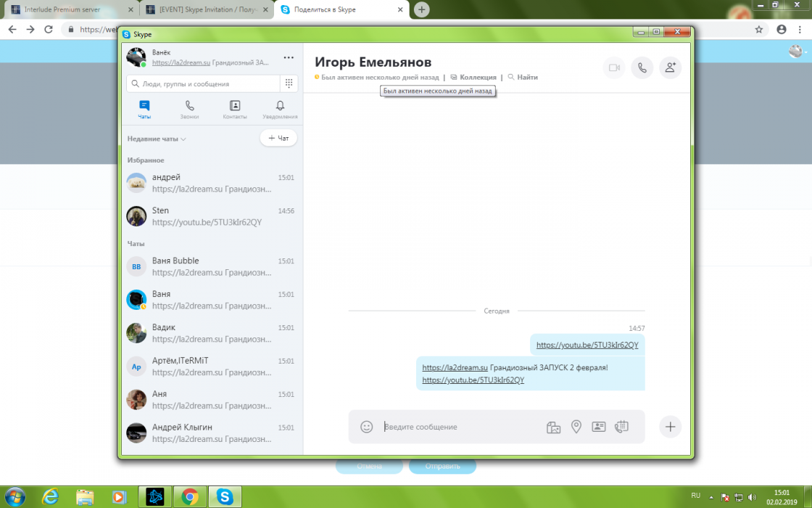Attach a file or media to message
Image resolution: width=812 pixels, height=508 pixels.
(553, 427)
